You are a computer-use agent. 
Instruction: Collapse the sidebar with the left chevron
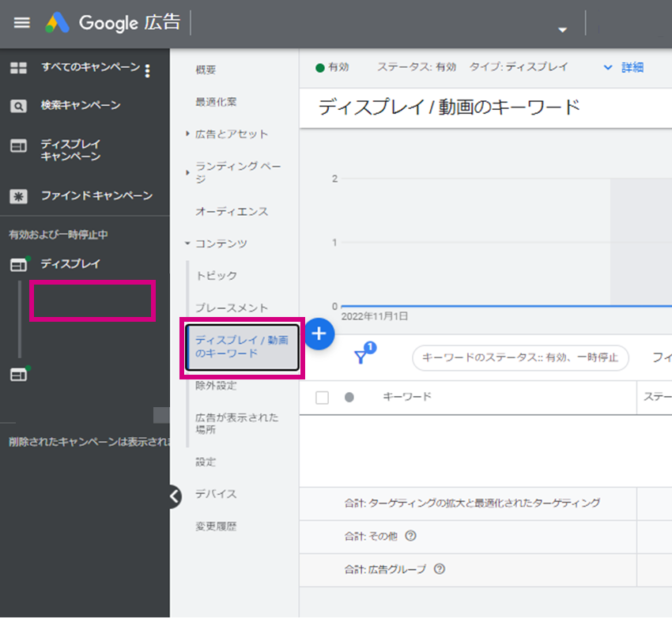175,496
